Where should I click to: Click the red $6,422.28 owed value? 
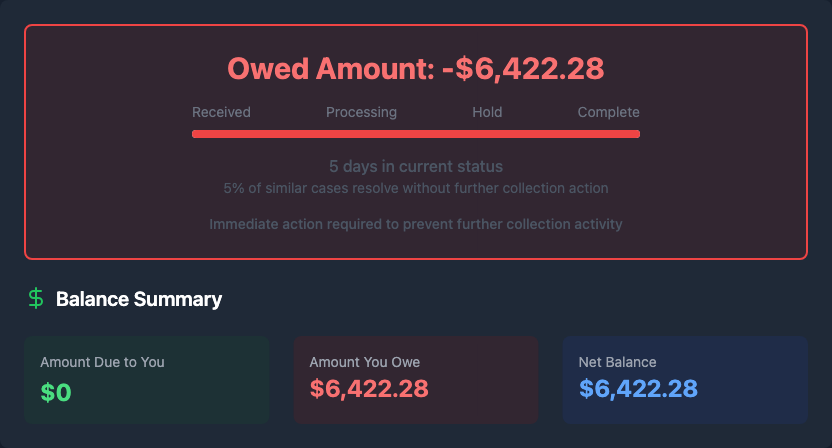pos(369,389)
